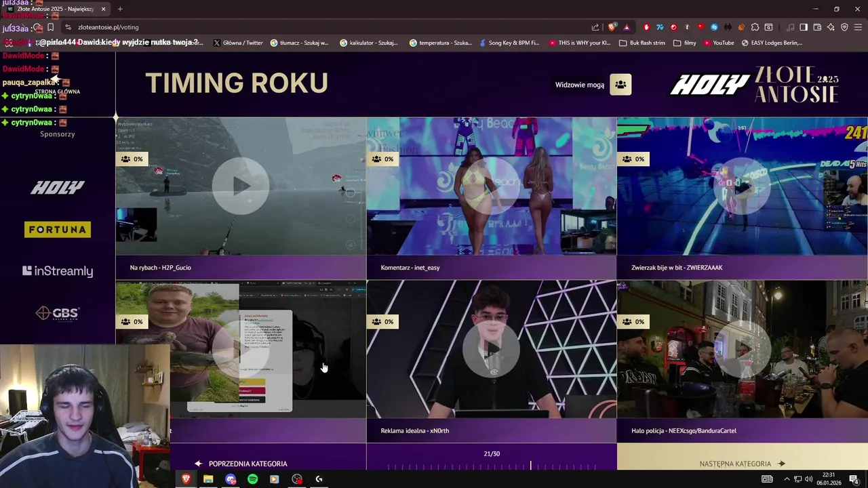Vote badge 0% on Komentarz card
Screen dimensions: 868x488
point(383,159)
